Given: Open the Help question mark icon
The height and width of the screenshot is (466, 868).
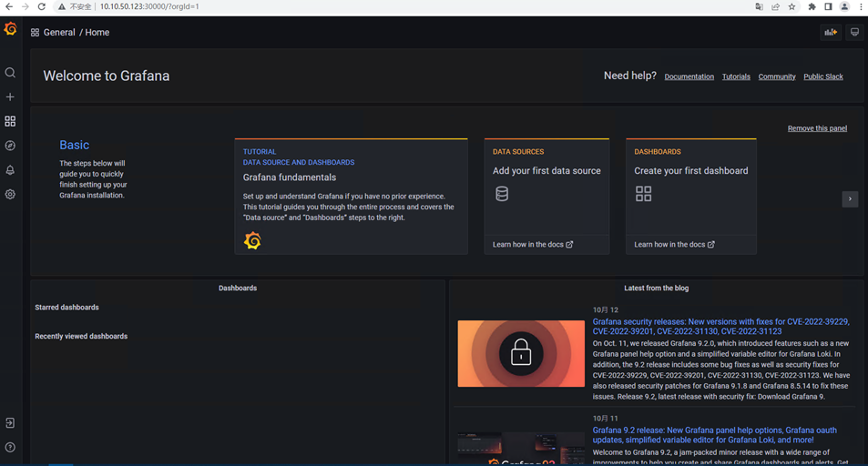Looking at the screenshot, I should pos(10,447).
